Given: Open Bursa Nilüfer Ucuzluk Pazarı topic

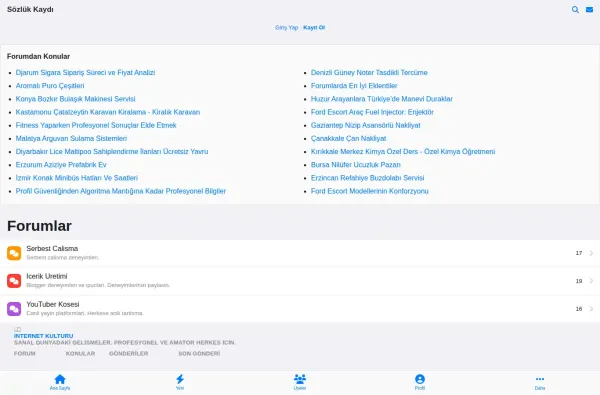Looking at the screenshot, I should coord(355,165).
